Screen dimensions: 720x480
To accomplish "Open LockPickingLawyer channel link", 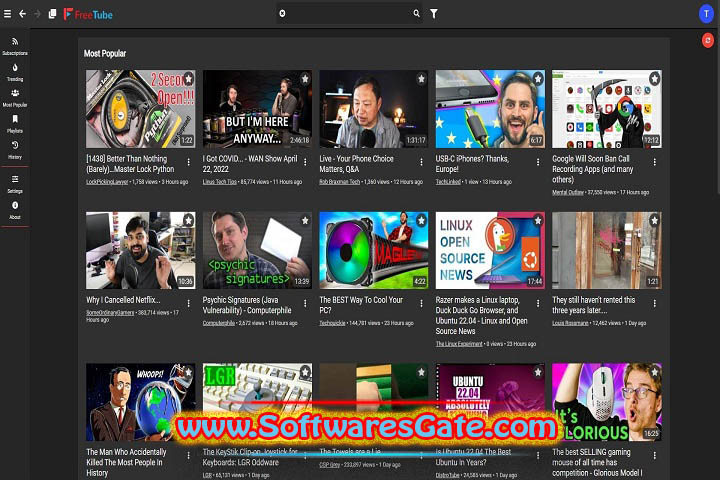I will tap(107, 182).
